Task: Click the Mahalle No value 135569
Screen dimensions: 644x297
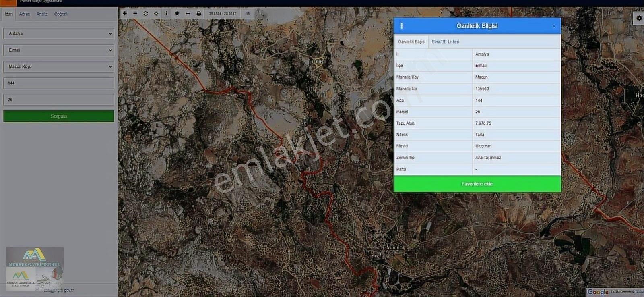Action: [x=482, y=89]
